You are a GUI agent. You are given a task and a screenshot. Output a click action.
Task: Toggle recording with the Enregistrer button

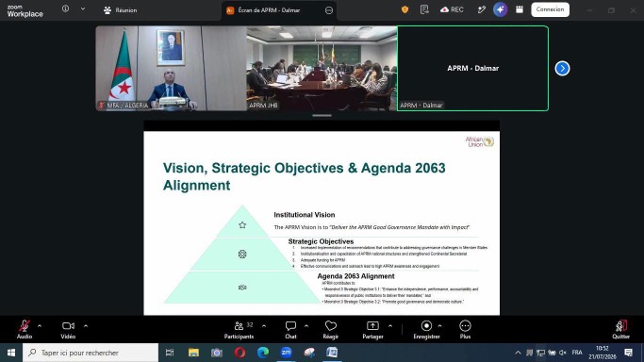(426, 330)
